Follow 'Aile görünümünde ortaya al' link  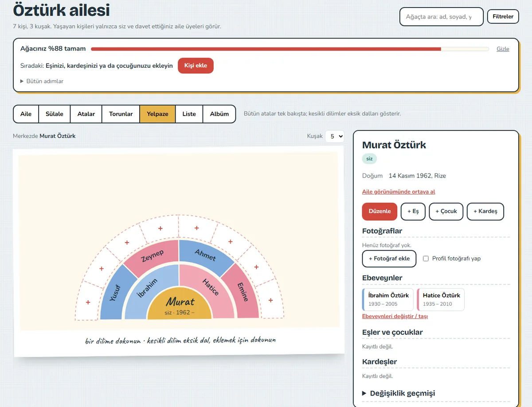pos(399,192)
